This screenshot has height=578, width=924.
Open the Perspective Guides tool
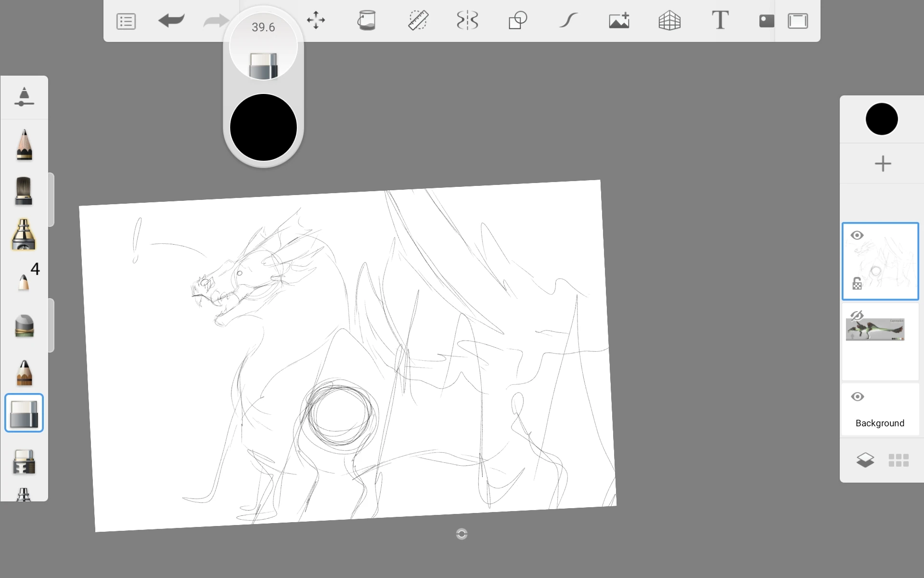tap(669, 21)
